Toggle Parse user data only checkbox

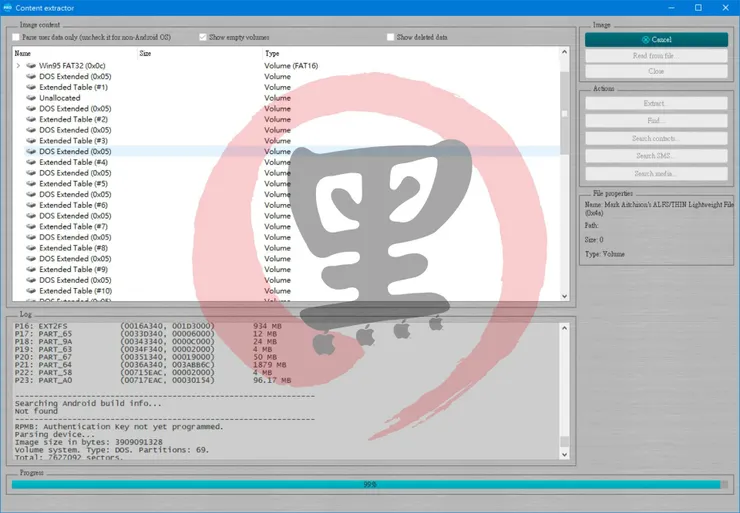[x=16, y=37]
